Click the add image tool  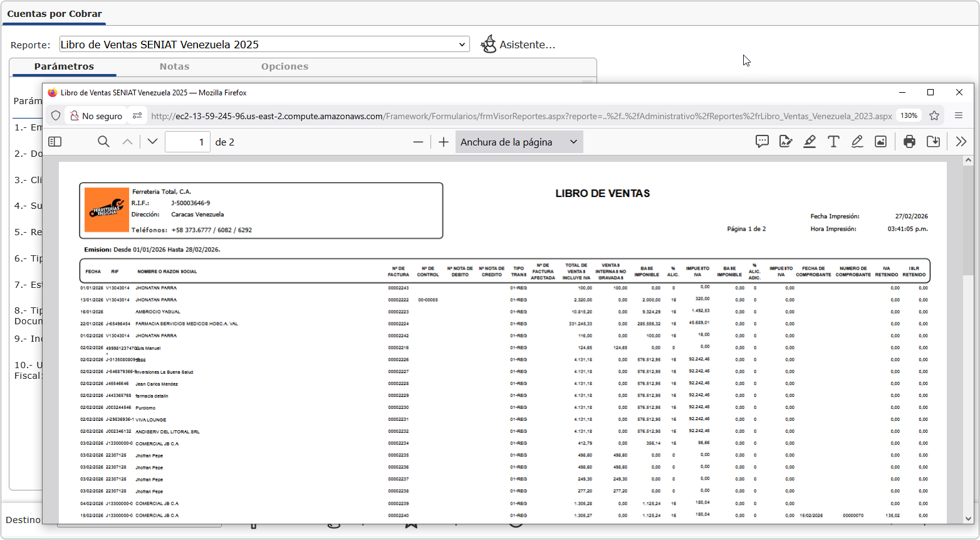pos(880,142)
